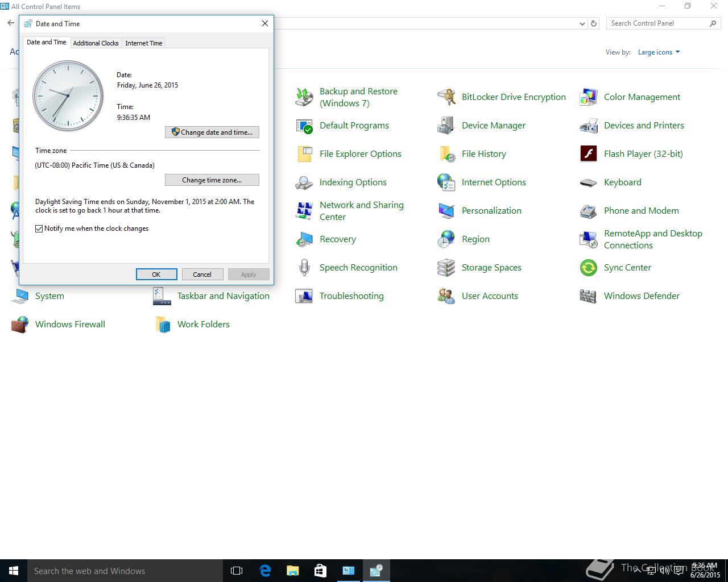Cancel the Date and Time dialog
The image size is (728, 582).
[202, 275]
